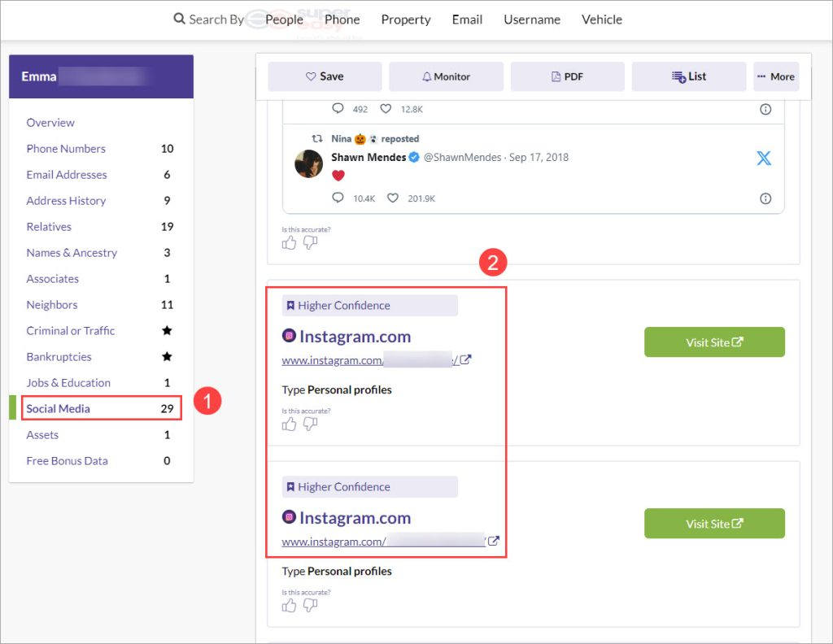Click the Monitor button
The width and height of the screenshot is (833, 644).
[x=447, y=76]
